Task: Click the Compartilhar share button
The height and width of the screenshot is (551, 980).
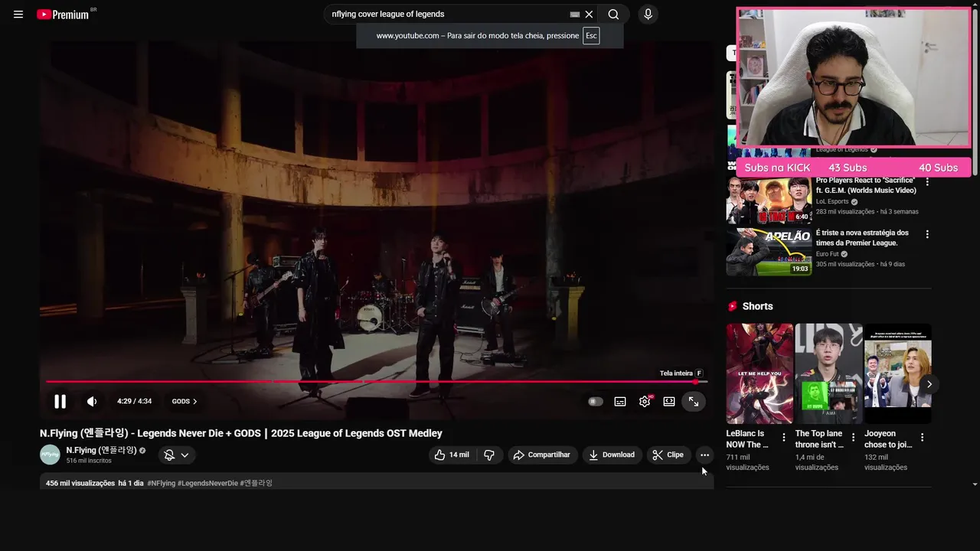Action: point(542,455)
